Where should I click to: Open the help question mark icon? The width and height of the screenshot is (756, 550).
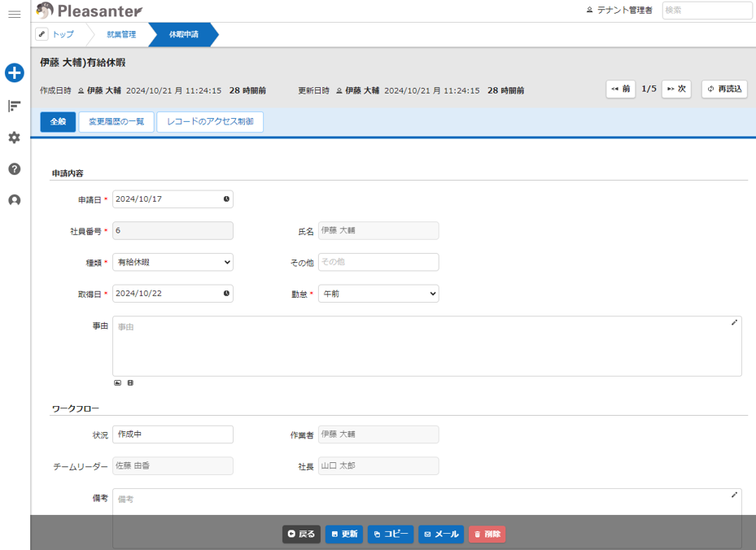pos(14,169)
